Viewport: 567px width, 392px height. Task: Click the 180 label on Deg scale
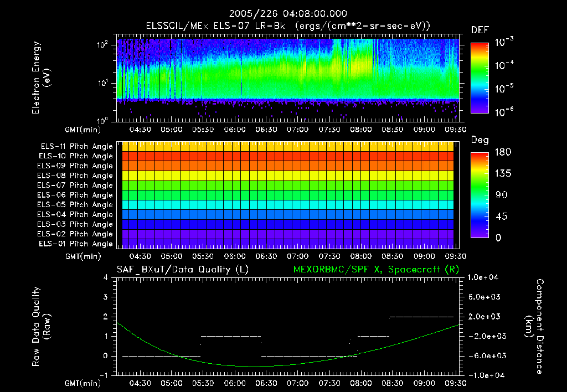tap(504, 152)
